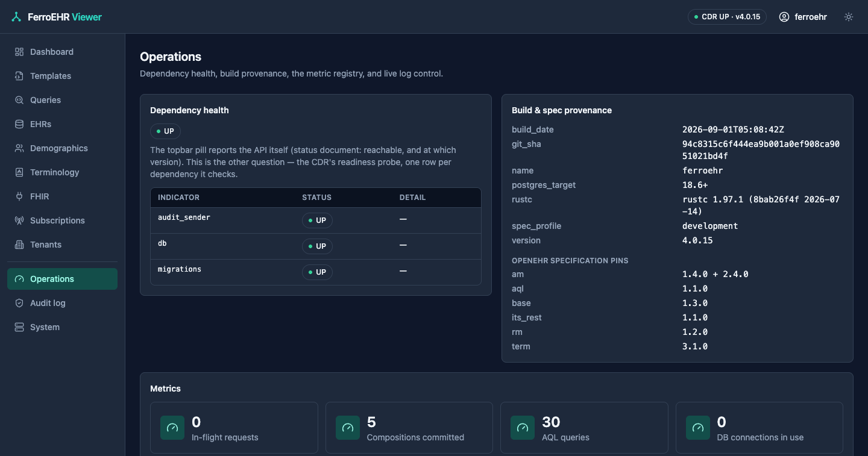Click the UP status for db row

click(x=317, y=246)
